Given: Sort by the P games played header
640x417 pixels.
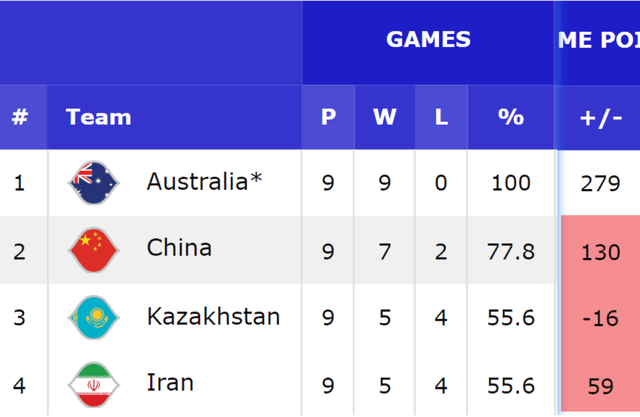Looking at the screenshot, I should point(328,117).
